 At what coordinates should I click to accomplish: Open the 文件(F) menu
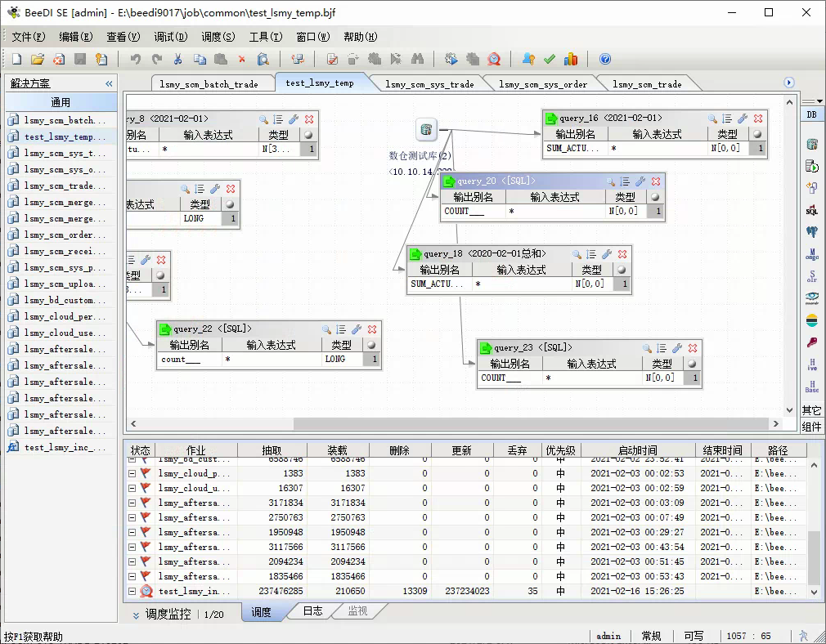(x=29, y=37)
